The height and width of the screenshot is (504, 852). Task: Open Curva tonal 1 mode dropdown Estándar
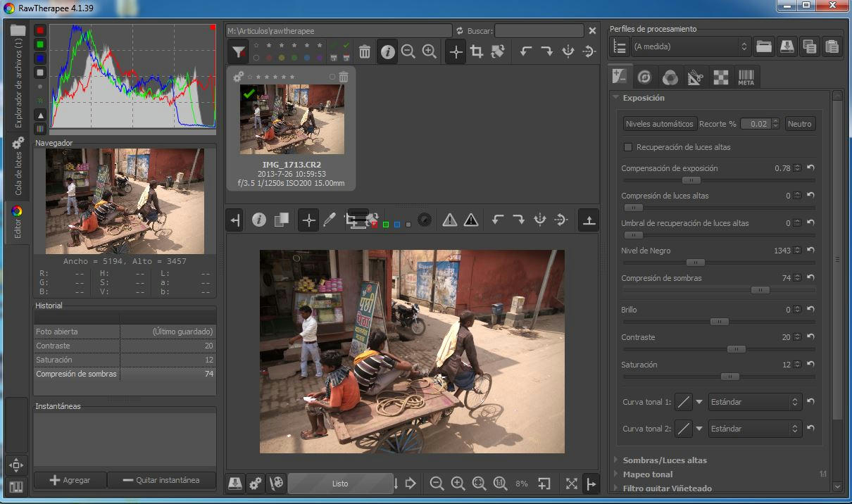pos(753,402)
